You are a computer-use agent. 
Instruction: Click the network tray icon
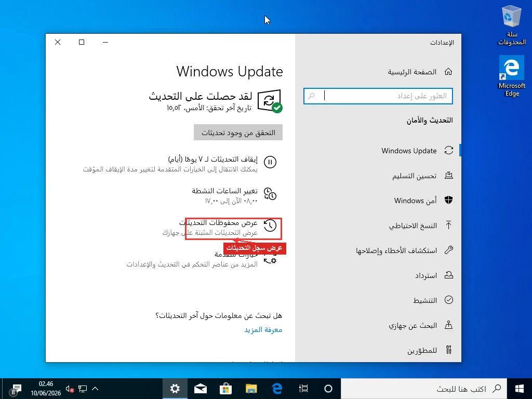click(x=83, y=389)
